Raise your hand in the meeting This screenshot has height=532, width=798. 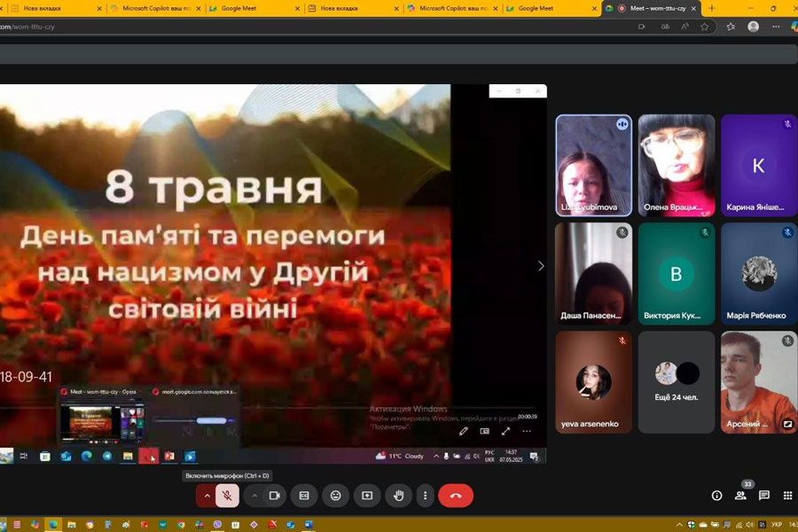(398, 496)
